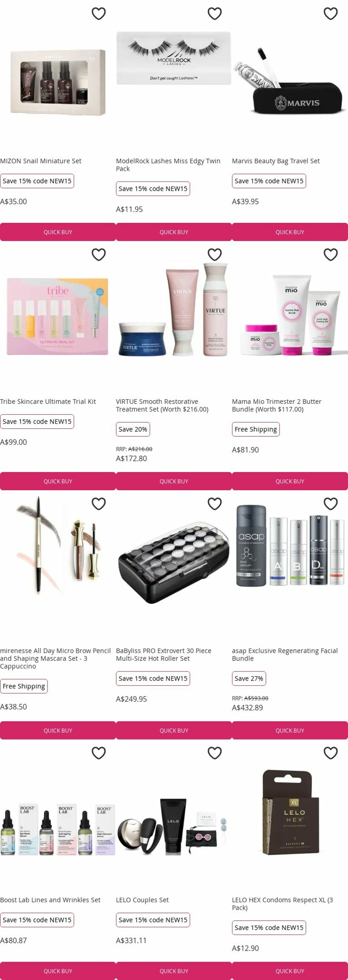Favorite the LELO HEX Condoms heart icon
The width and height of the screenshot is (348, 980).
click(x=330, y=753)
